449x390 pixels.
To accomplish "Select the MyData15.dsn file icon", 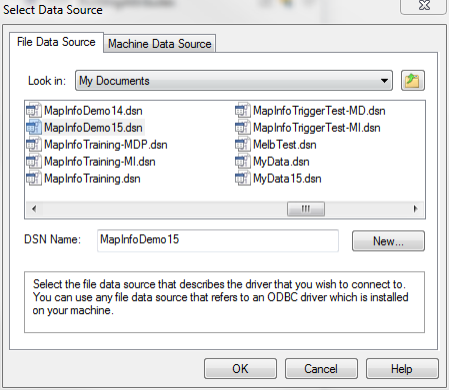I will (243, 178).
